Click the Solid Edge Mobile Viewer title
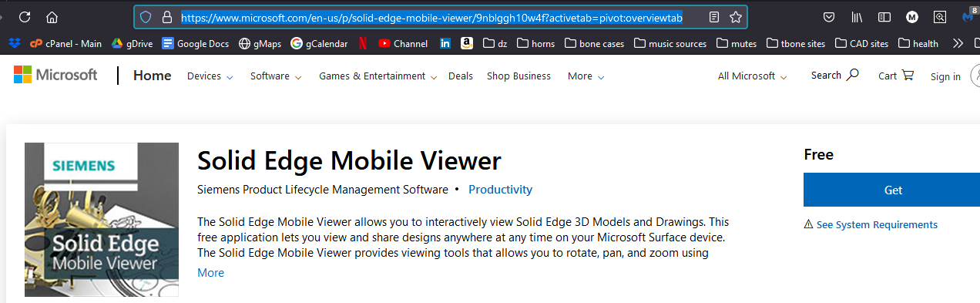980x303 pixels. pos(349,160)
